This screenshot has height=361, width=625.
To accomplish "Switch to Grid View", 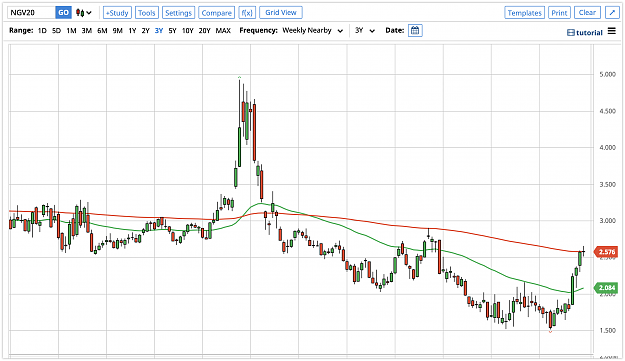I will click(281, 13).
